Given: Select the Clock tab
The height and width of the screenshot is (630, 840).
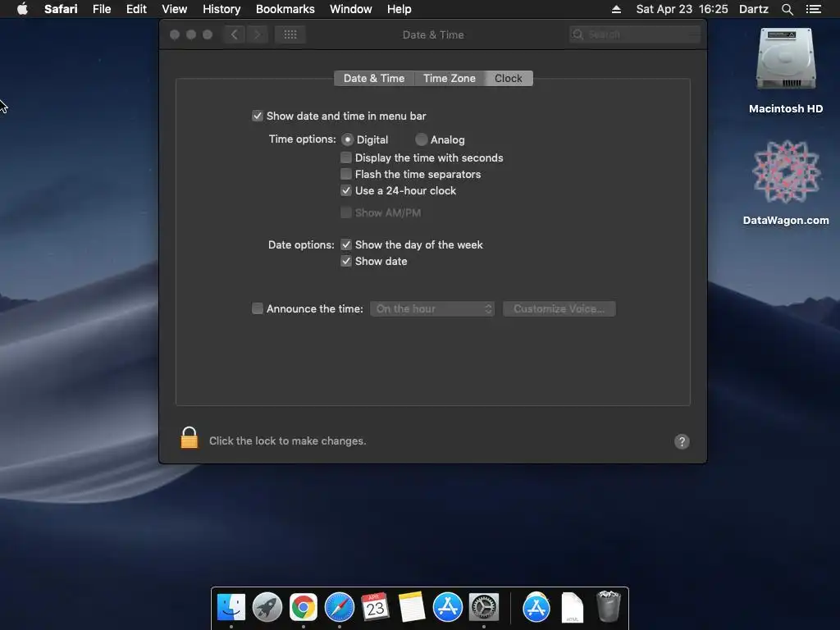Looking at the screenshot, I should [509, 78].
